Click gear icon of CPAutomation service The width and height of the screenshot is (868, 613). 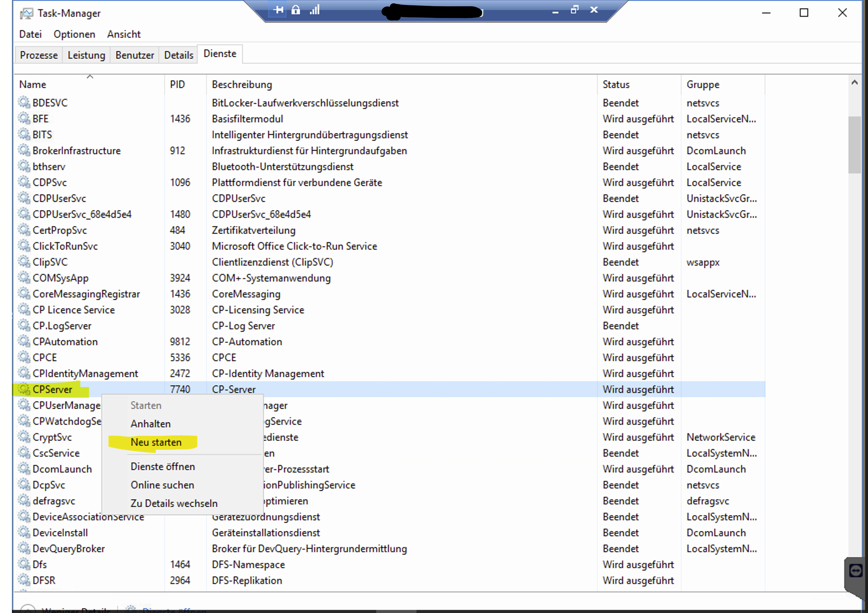pyautogui.click(x=24, y=341)
